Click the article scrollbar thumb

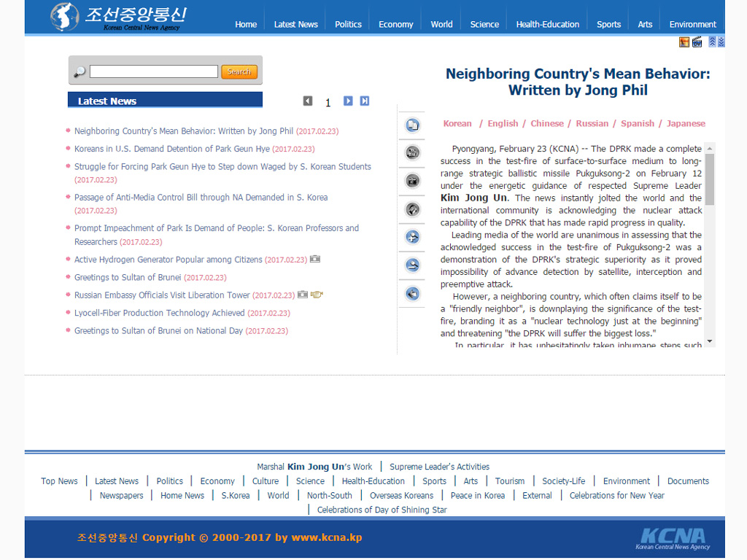[710, 179]
